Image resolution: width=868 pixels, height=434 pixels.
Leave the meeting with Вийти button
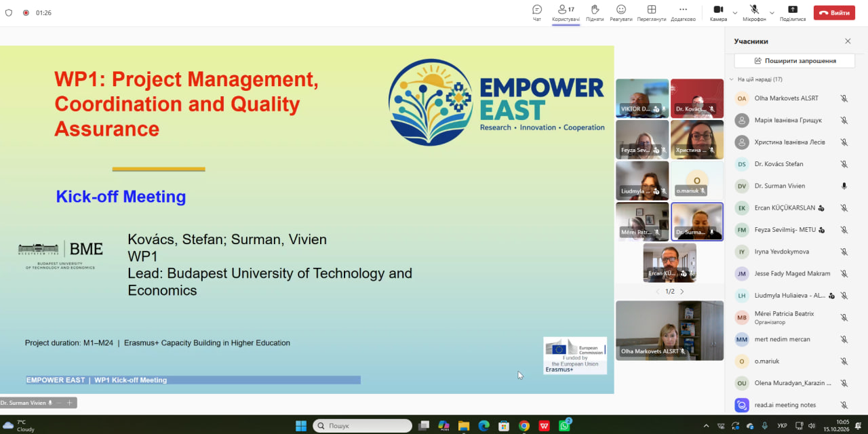tap(834, 12)
